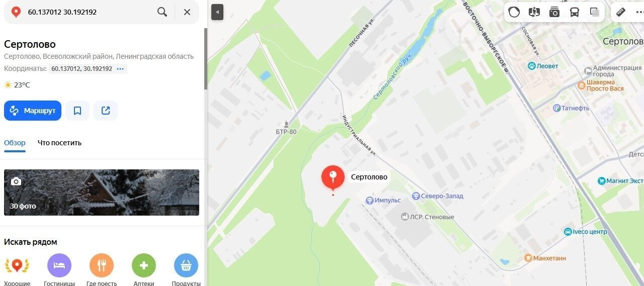The image size is (644, 286).
Task: Open the coordinates three-dot options
Action: click(120, 69)
